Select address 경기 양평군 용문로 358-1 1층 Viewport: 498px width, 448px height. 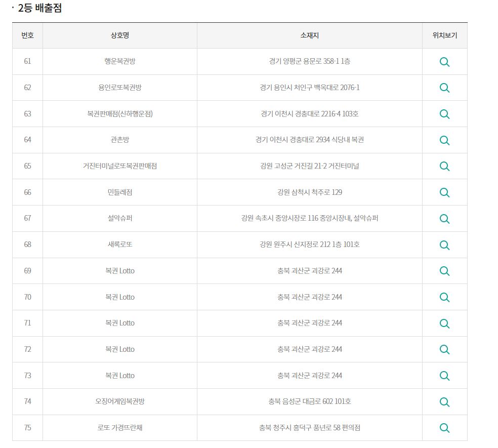(x=309, y=61)
